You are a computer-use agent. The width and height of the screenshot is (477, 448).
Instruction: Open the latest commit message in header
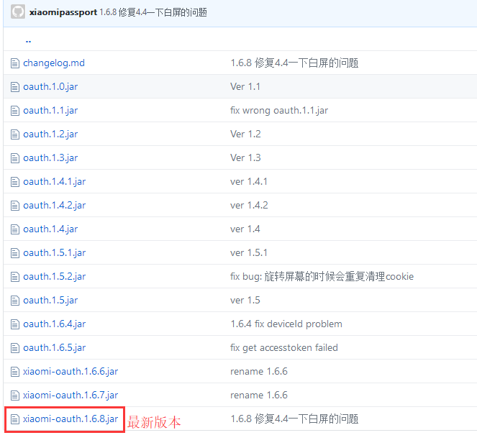coord(153,12)
